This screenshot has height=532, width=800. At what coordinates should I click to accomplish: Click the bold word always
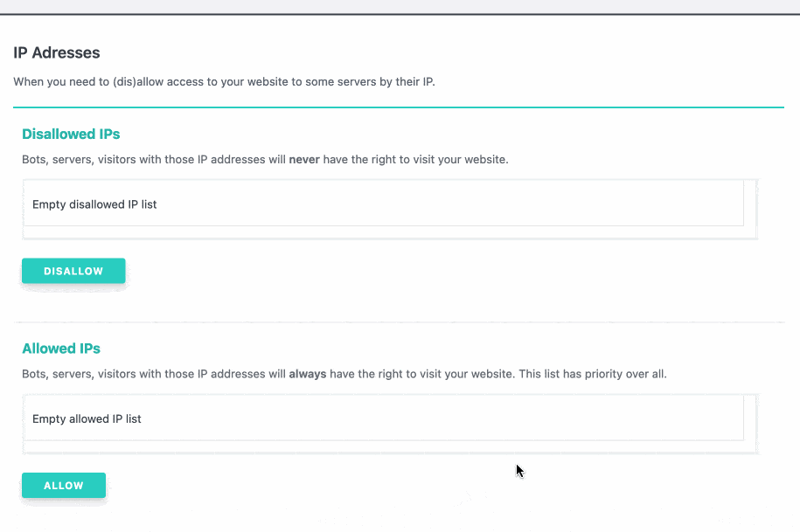pos(307,374)
